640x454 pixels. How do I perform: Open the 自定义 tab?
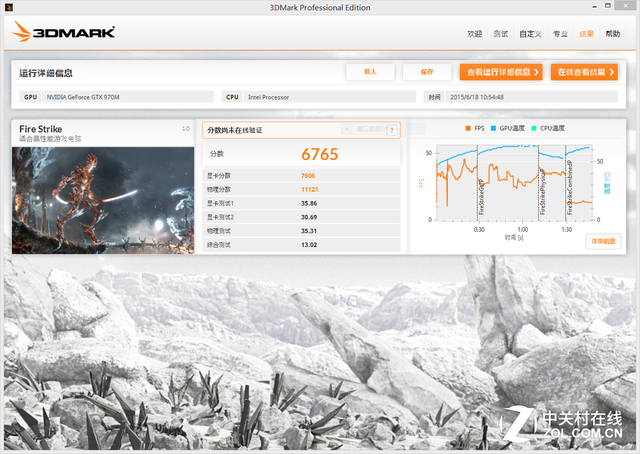tap(530, 34)
